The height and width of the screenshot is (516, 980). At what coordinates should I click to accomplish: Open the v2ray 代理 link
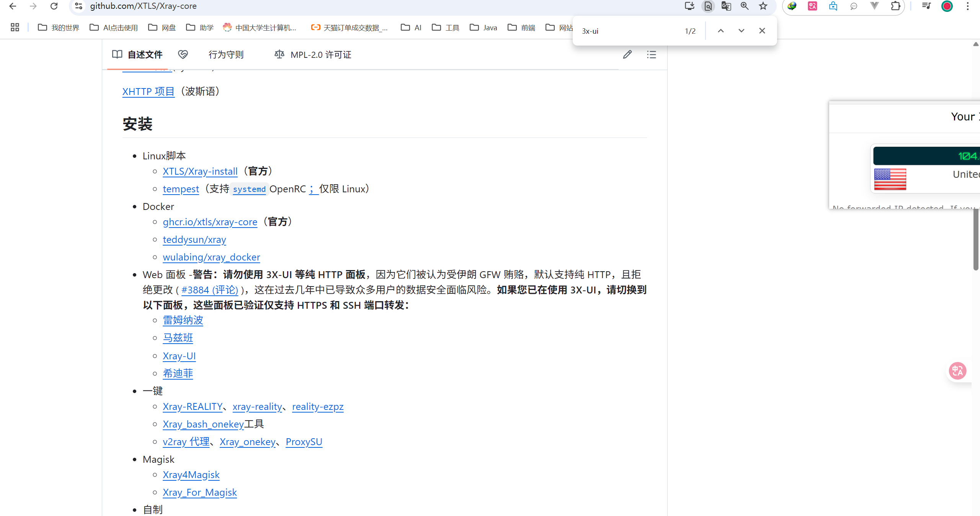click(186, 442)
